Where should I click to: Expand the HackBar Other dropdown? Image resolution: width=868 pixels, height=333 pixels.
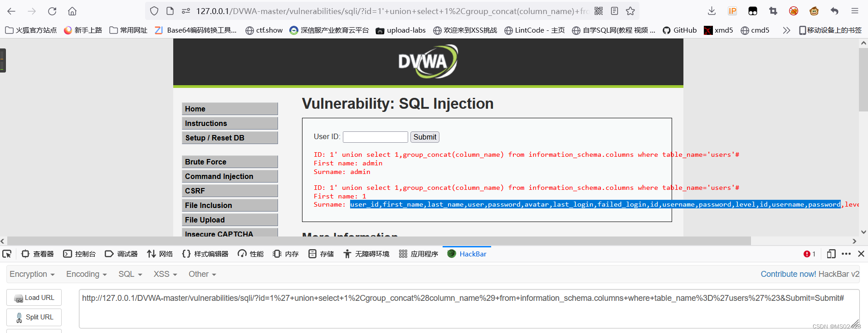tap(202, 274)
